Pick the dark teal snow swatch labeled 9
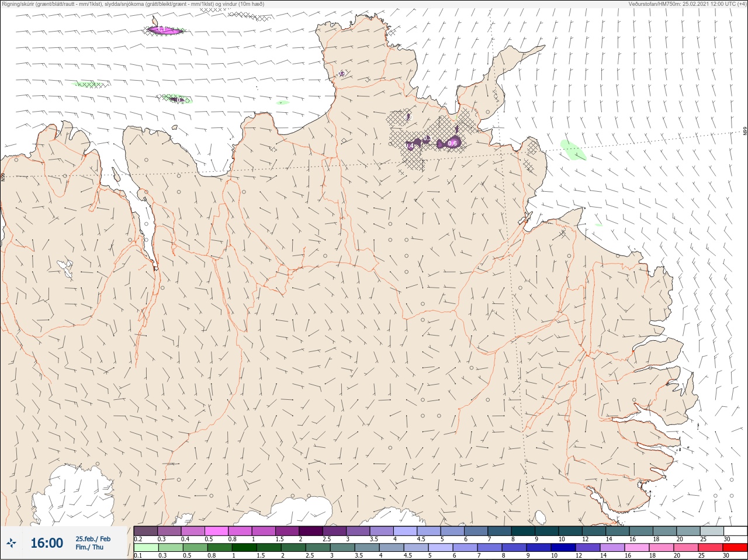This screenshot has width=748, height=560. [x=546, y=531]
